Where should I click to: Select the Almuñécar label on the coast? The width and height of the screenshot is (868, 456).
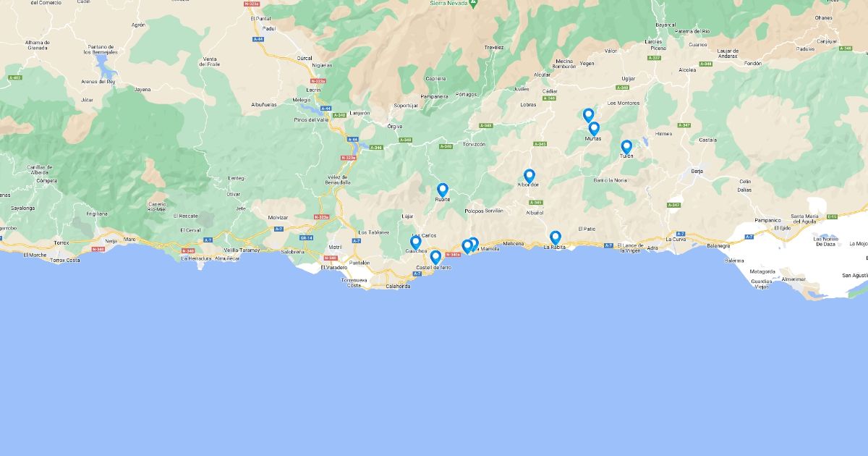pos(227,258)
